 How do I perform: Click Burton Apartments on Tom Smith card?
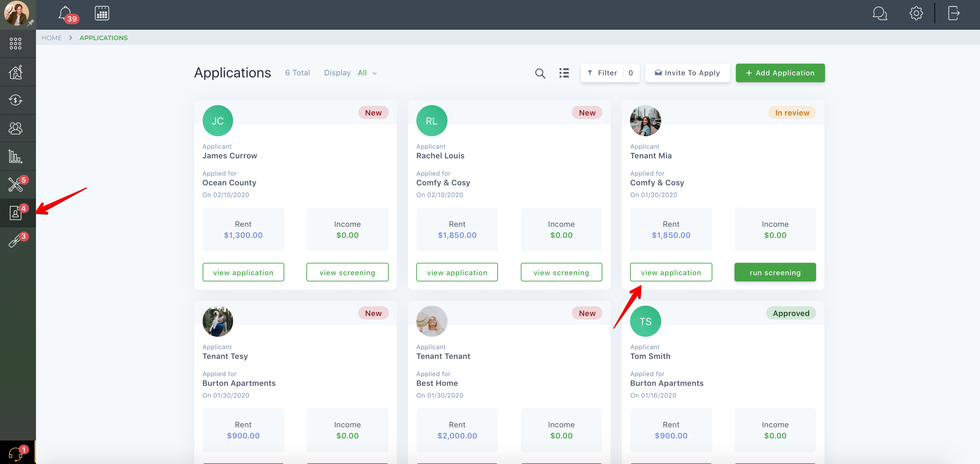[666, 383]
